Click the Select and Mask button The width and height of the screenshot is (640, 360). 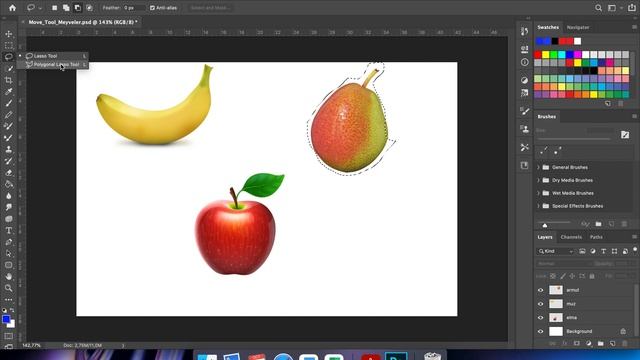[x=211, y=8]
